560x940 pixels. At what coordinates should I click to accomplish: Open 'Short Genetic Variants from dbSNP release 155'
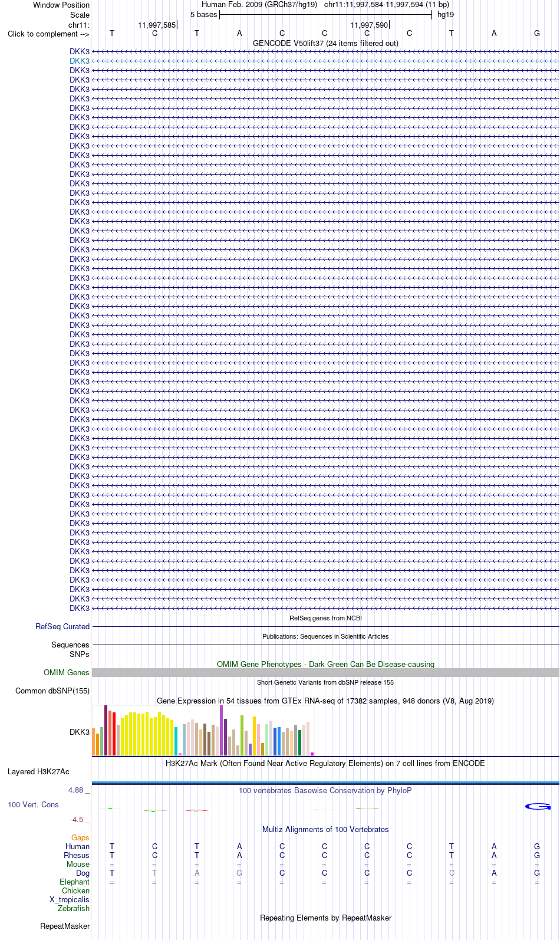click(x=325, y=682)
